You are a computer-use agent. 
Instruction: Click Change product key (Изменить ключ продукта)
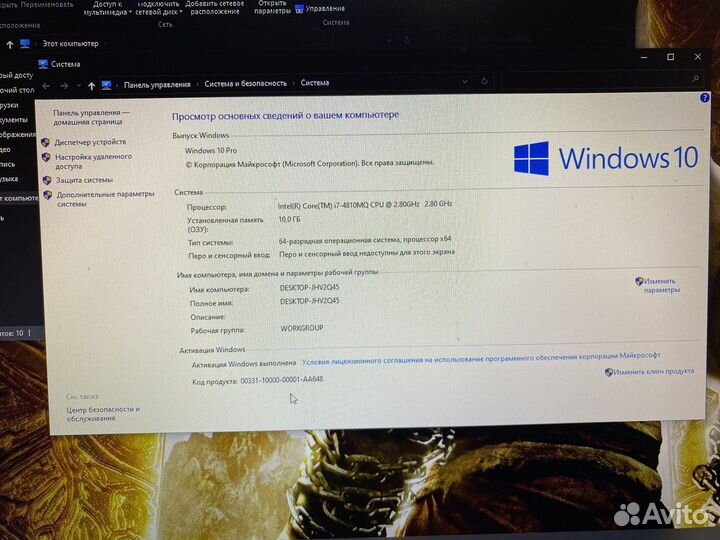pos(653,371)
